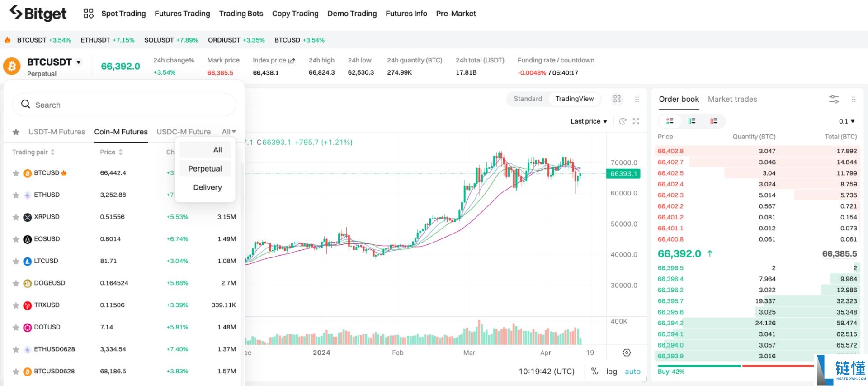
Task: Favorite the LTCUSD pair star
Action: click(16, 262)
